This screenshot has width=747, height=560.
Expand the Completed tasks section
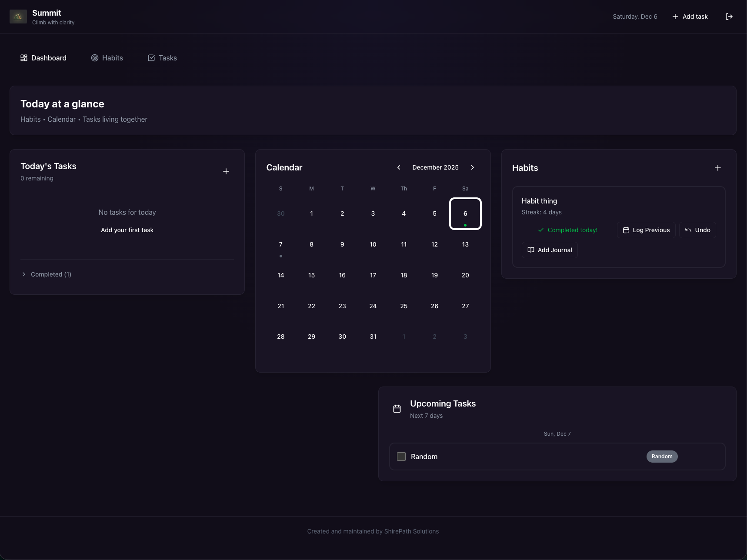point(46,274)
